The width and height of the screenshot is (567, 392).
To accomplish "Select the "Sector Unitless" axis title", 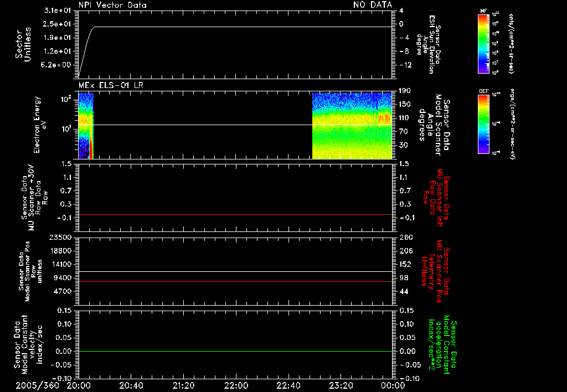I will click(x=23, y=44).
